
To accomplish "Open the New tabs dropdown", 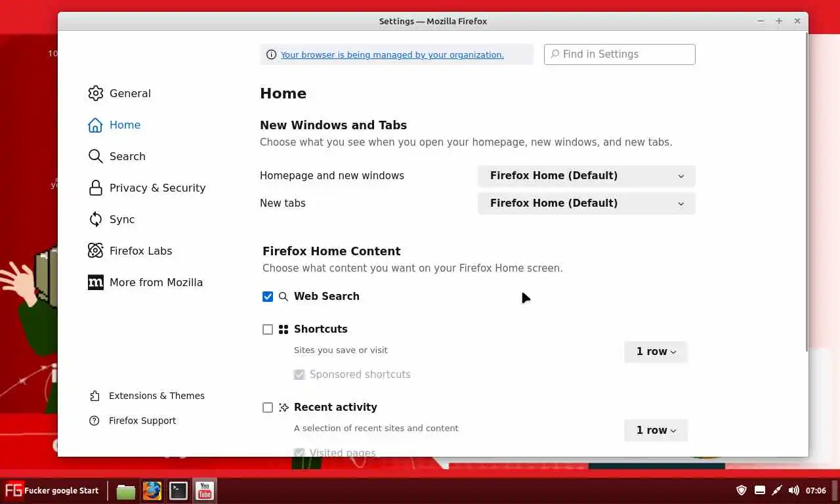I will click(x=586, y=203).
